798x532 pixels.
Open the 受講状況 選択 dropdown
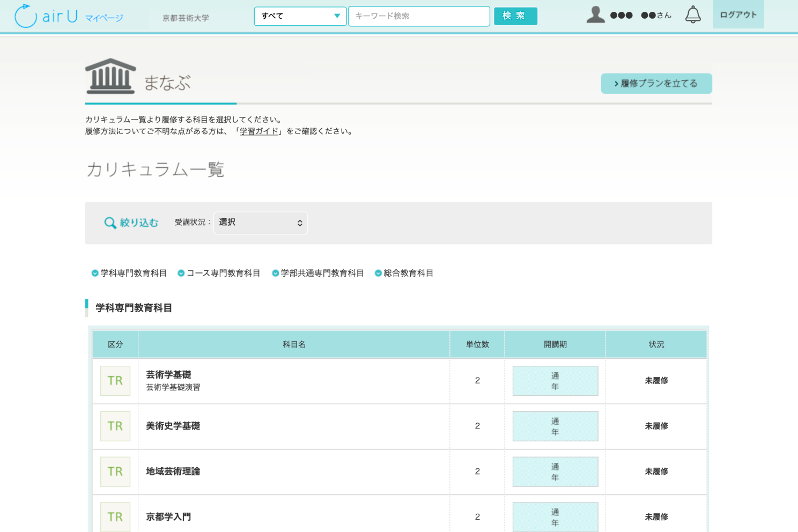(x=261, y=223)
